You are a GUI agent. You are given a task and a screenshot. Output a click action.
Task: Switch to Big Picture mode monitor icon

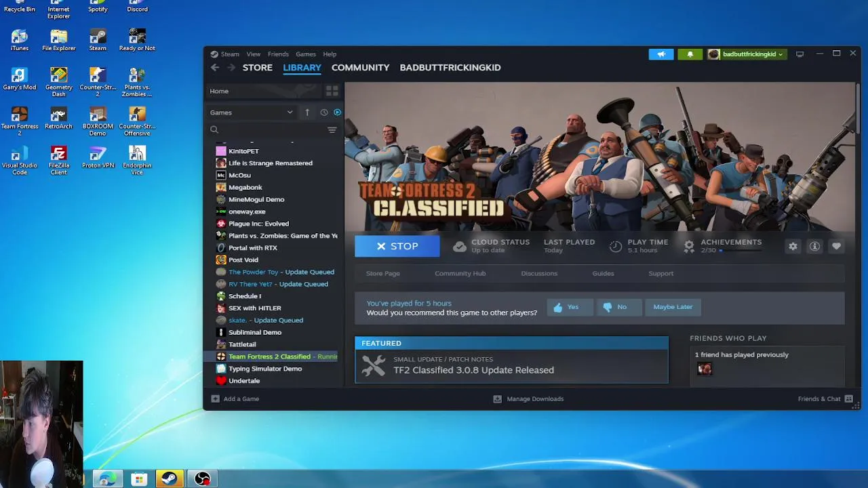pyautogui.click(x=800, y=54)
